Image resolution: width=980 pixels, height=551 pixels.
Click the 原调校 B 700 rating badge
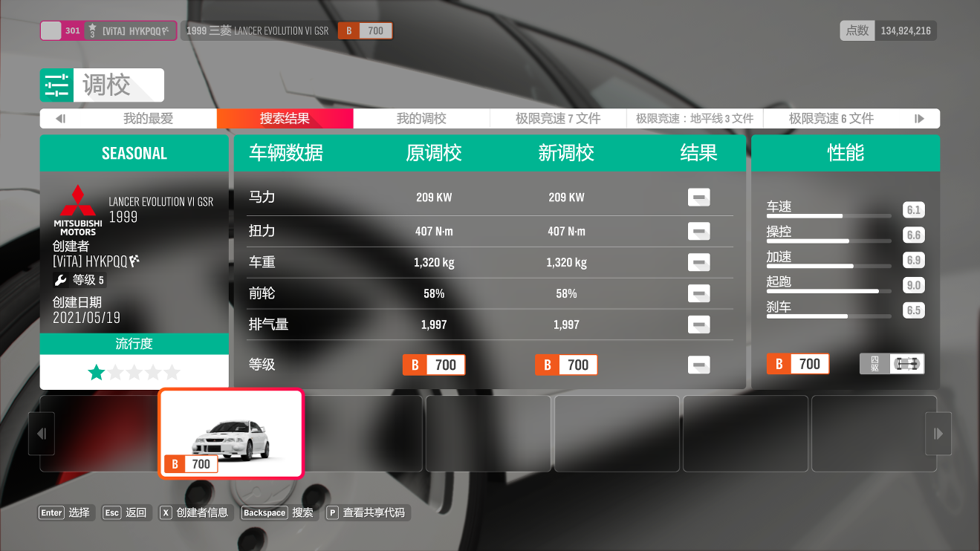(434, 365)
